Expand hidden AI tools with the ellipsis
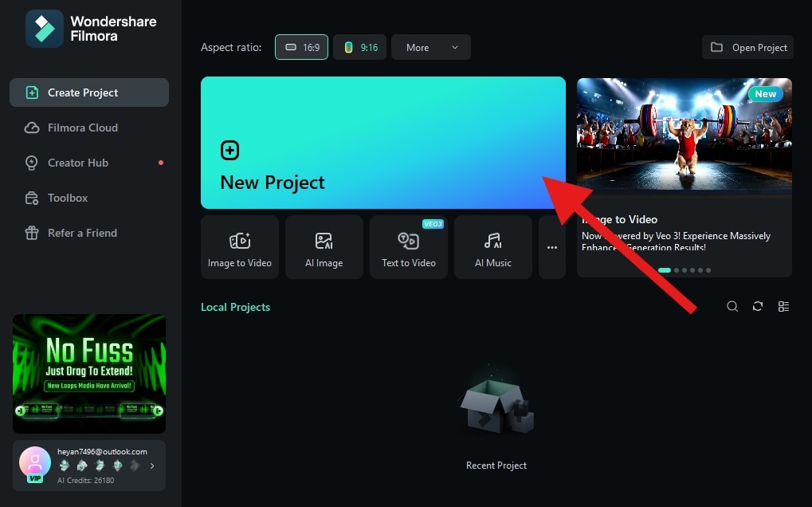This screenshot has height=507, width=812. [551, 247]
